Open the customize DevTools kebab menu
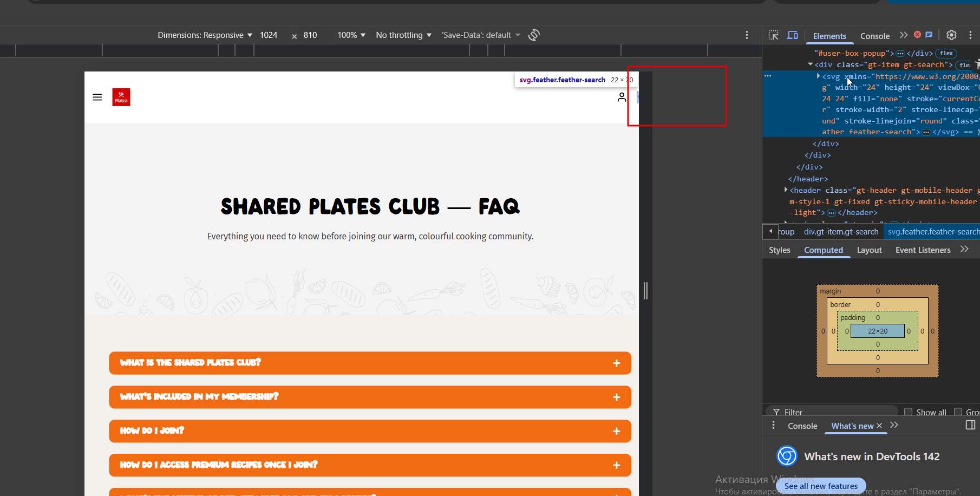Screen dimensions: 980x496 970,35
